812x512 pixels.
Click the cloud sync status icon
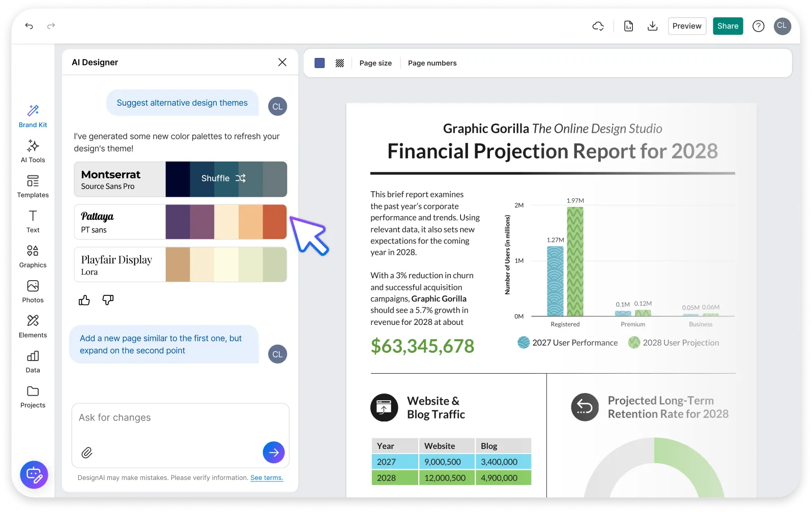pyautogui.click(x=598, y=26)
